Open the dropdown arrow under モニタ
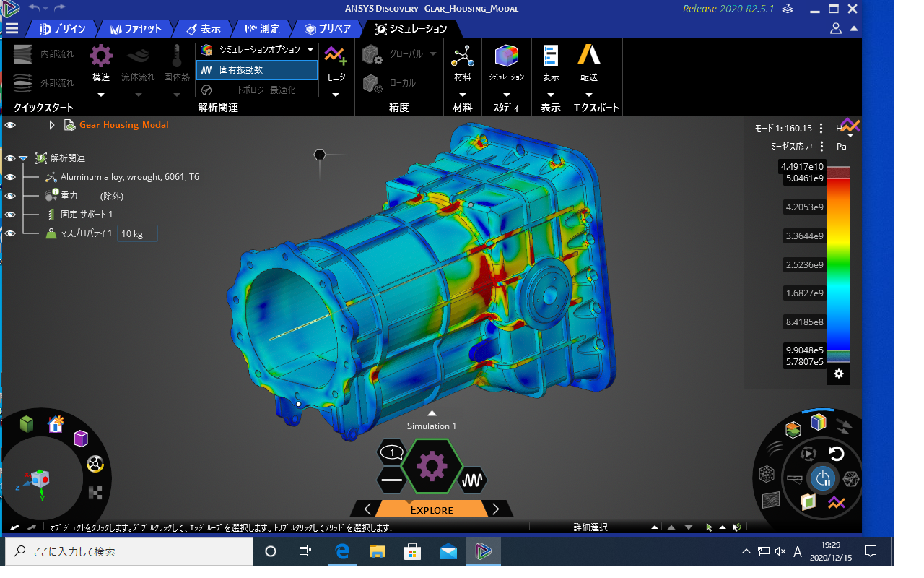This screenshot has height=578, width=924. (x=335, y=95)
